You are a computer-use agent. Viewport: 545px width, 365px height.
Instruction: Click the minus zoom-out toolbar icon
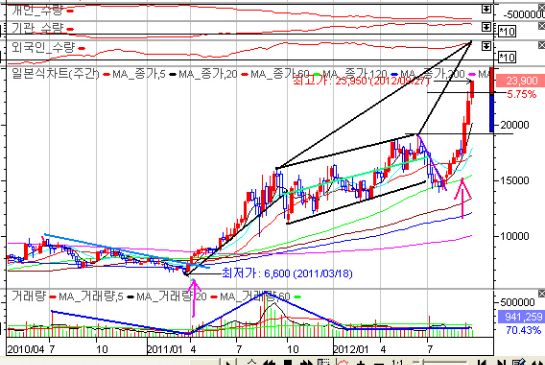(379, 363)
